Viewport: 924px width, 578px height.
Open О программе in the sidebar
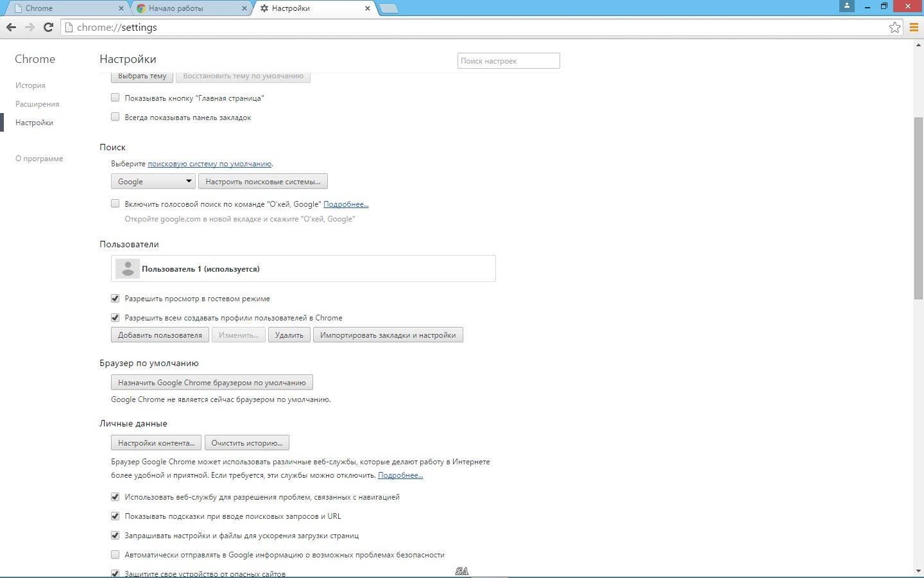coord(39,159)
